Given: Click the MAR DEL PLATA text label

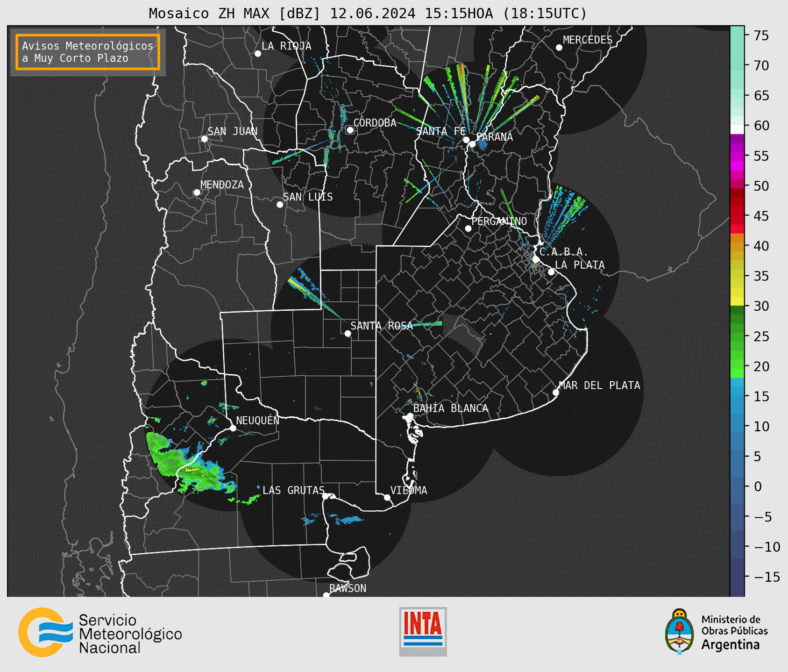Looking at the screenshot, I should pyautogui.click(x=600, y=386).
